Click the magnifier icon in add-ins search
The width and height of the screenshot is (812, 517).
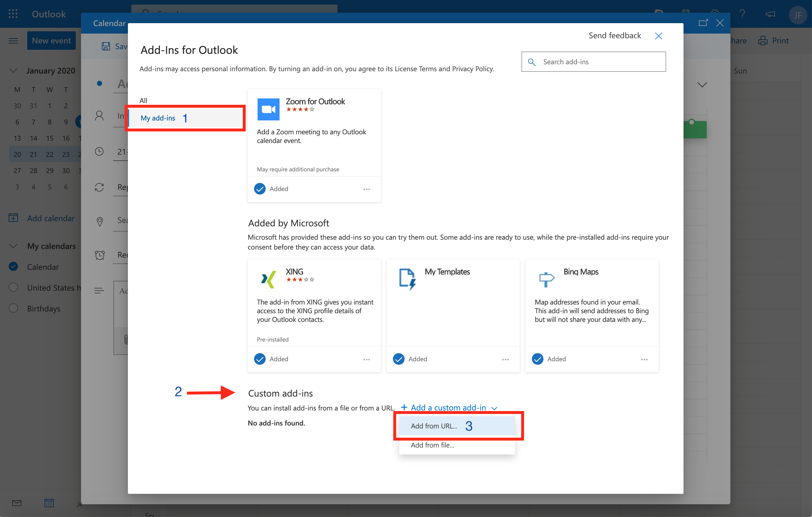(532, 62)
